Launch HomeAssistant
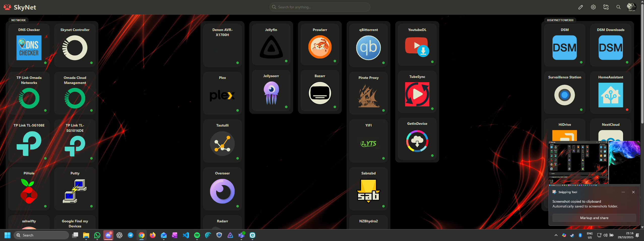Image resolution: width=644 pixels, height=241 pixels. coord(611,93)
